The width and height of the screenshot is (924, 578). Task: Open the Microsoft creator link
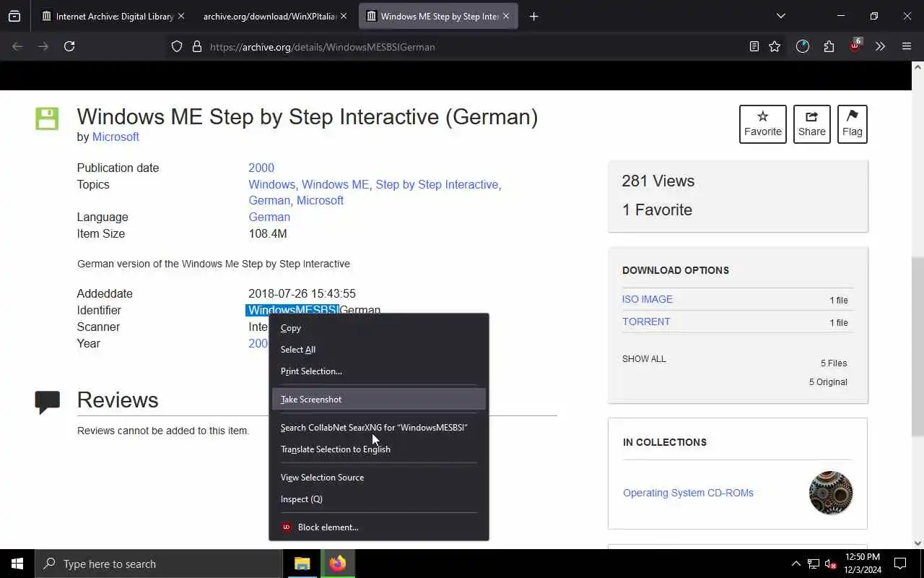coord(115,137)
